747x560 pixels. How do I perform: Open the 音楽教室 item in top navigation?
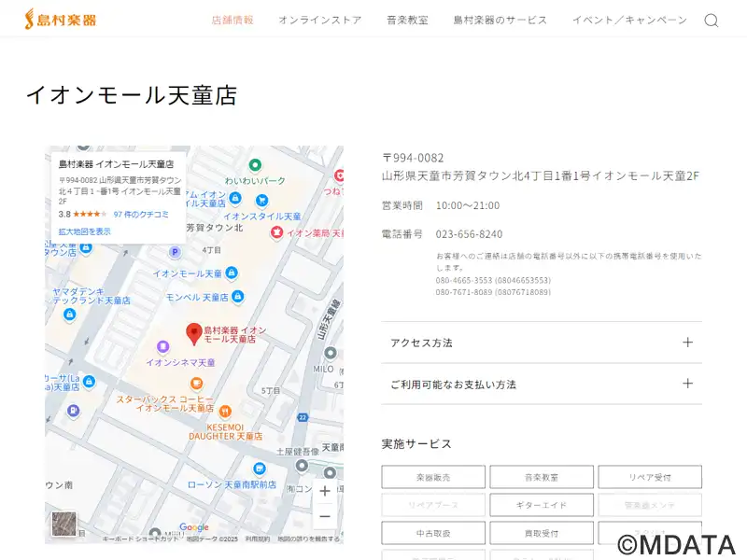pos(407,20)
